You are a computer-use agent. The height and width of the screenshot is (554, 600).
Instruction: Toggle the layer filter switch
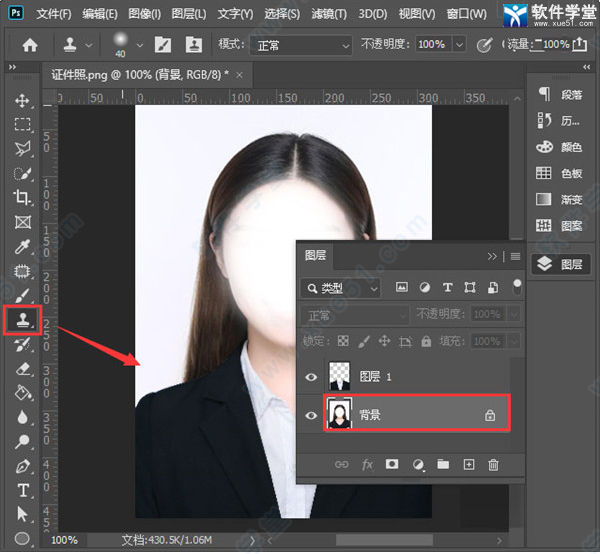517,285
